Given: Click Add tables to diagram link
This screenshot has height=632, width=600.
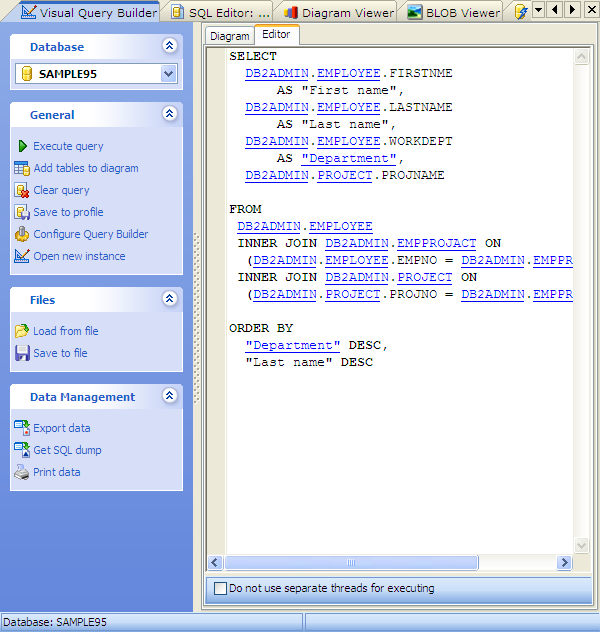Looking at the screenshot, I should (x=86, y=168).
